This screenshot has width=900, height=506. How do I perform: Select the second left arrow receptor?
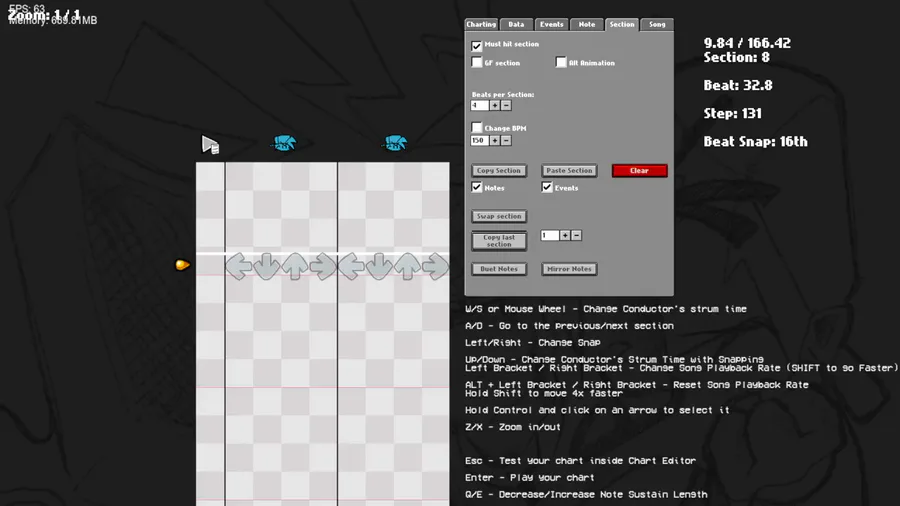(351, 267)
